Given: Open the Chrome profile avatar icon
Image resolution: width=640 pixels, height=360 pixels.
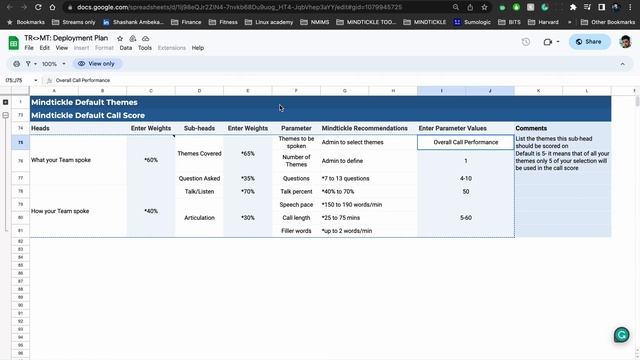Looking at the screenshot, I should tap(616, 7).
